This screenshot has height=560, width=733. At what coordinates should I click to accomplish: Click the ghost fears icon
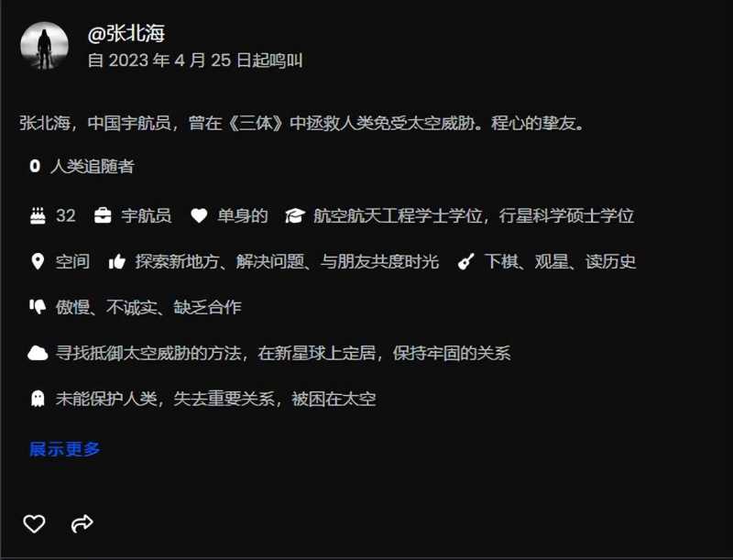tap(38, 399)
